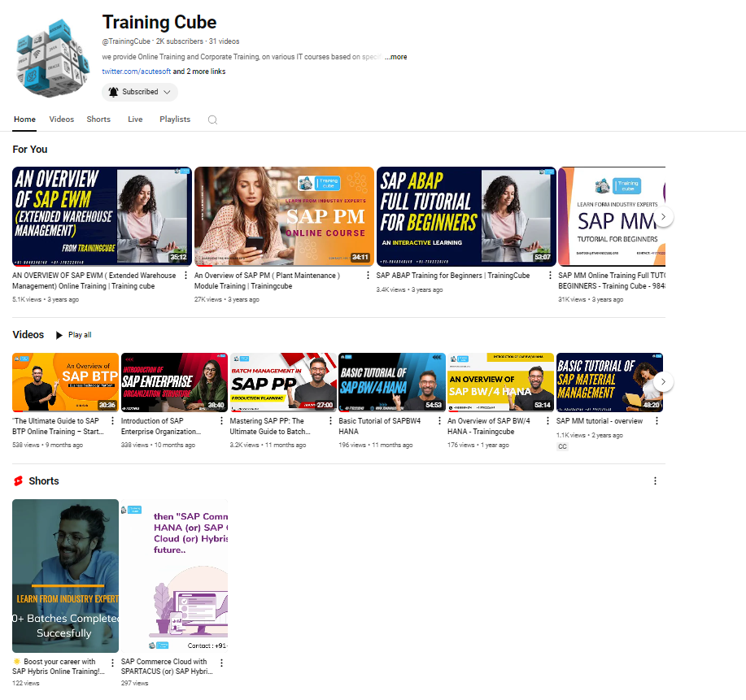The width and height of the screenshot is (746, 700).
Task: Open options menu for SAP EWM video
Action: pos(186,276)
